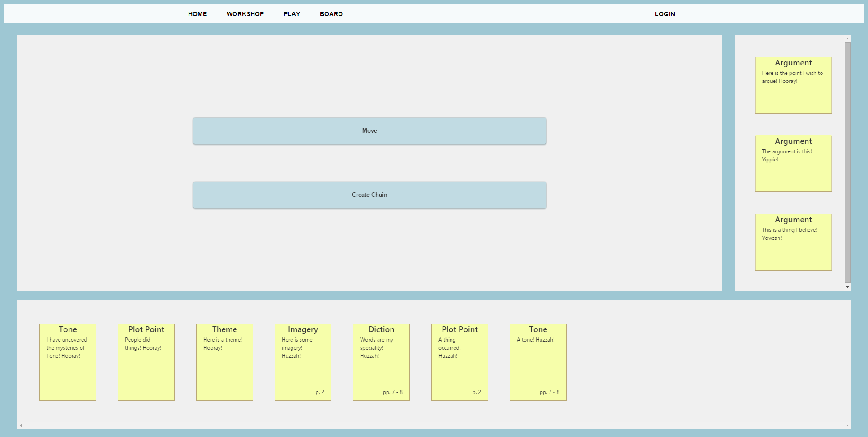
Task: Pick the Tone card 'I have uncovered the mysteries'
Action: 68,362
